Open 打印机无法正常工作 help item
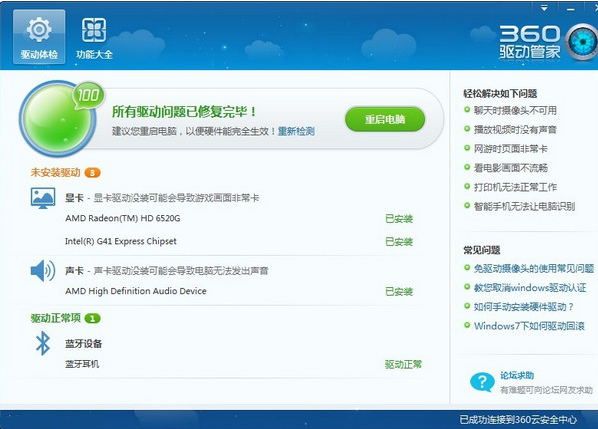Viewport: 598px width, 429px height. pyautogui.click(x=515, y=187)
